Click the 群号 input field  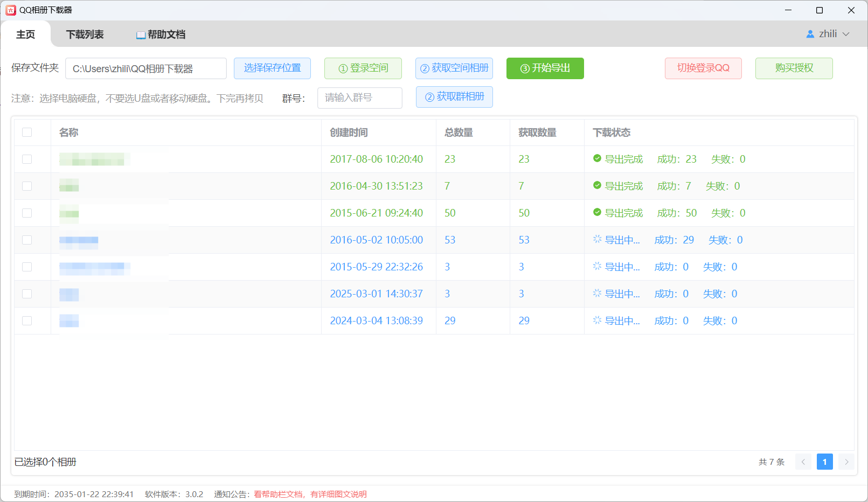click(x=359, y=98)
